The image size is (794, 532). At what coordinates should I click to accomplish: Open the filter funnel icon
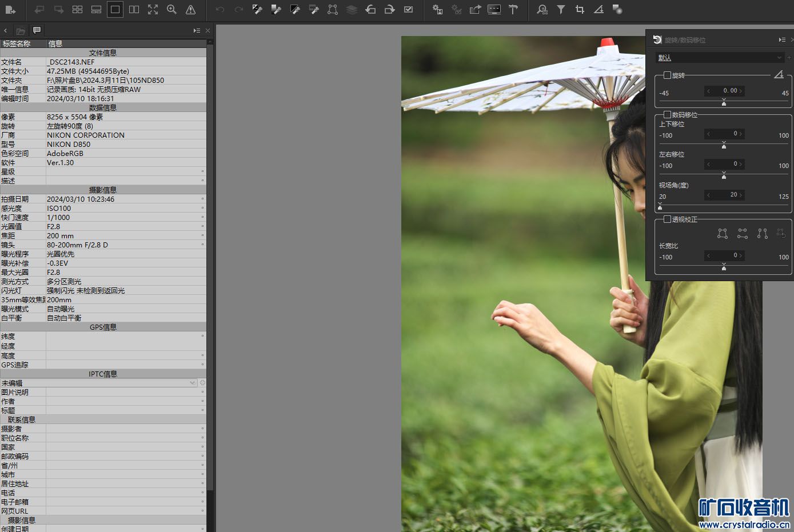point(561,10)
